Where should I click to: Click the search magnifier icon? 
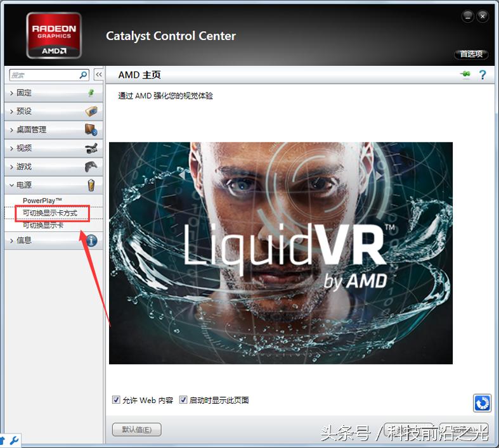(84, 75)
